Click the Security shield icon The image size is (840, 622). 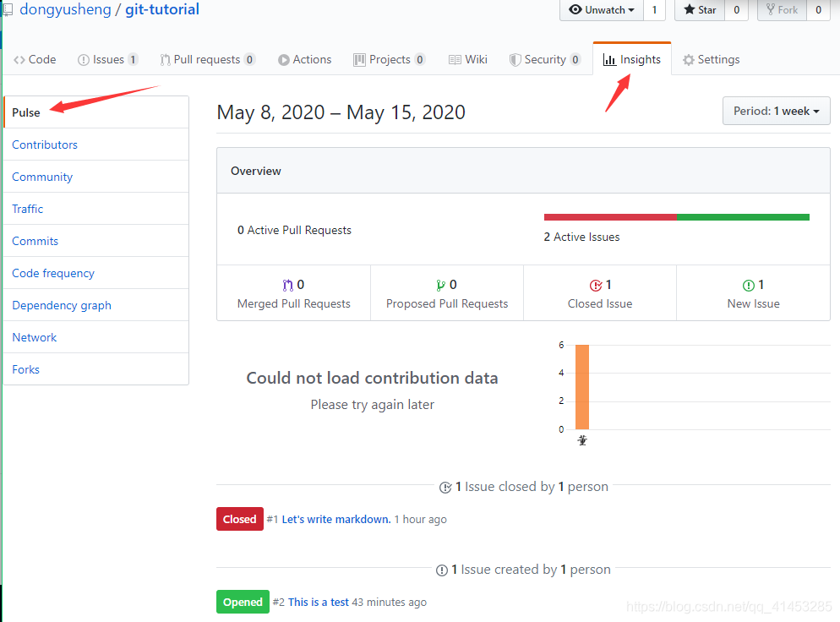[515, 60]
